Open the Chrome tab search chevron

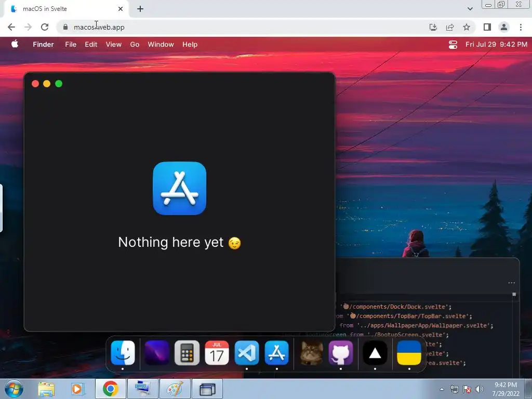click(x=470, y=9)
